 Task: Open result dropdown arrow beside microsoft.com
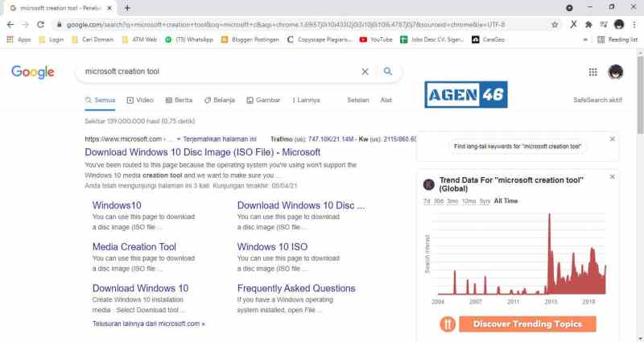pyautogui.click(x=178, y=139)
